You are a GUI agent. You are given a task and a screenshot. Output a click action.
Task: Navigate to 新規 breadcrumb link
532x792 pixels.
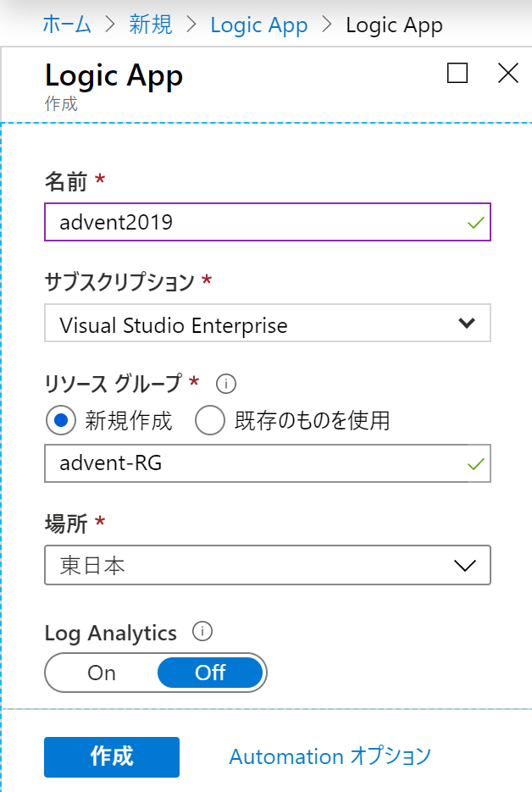pos(151,25)
